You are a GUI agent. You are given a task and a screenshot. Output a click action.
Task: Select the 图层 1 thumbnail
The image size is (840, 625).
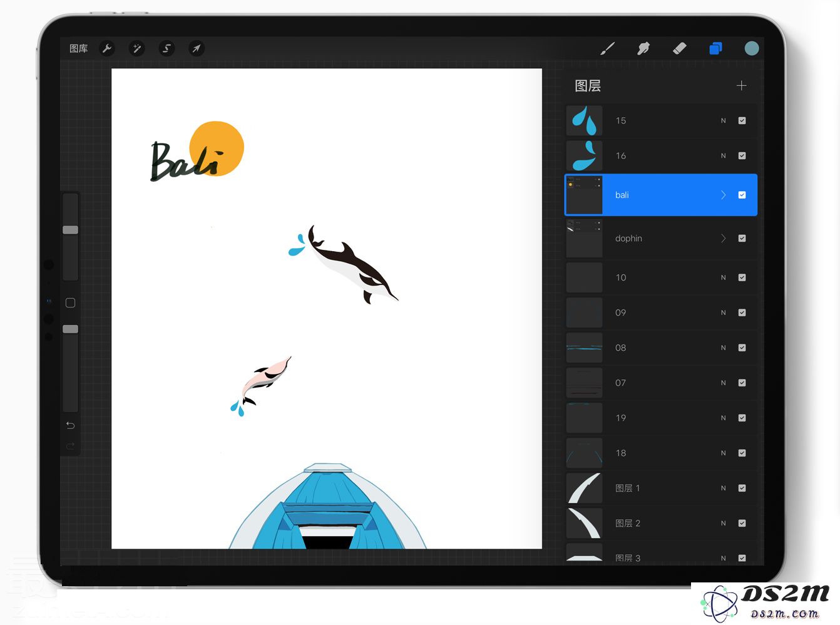[x=584, y=488]
